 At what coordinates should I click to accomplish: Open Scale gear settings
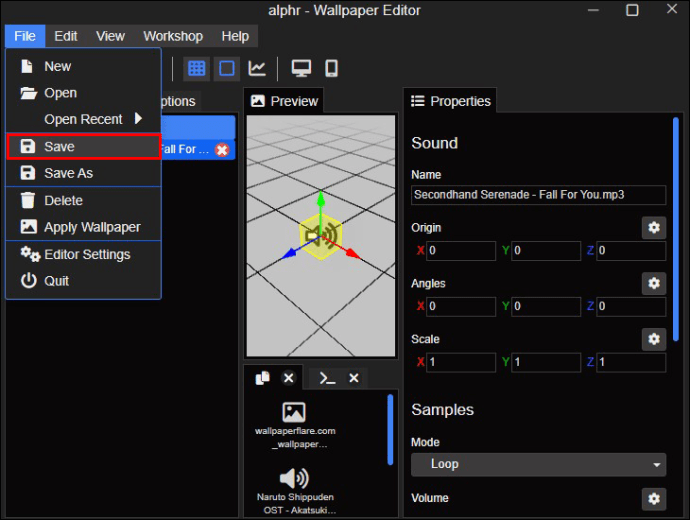[x=653, y=339]
